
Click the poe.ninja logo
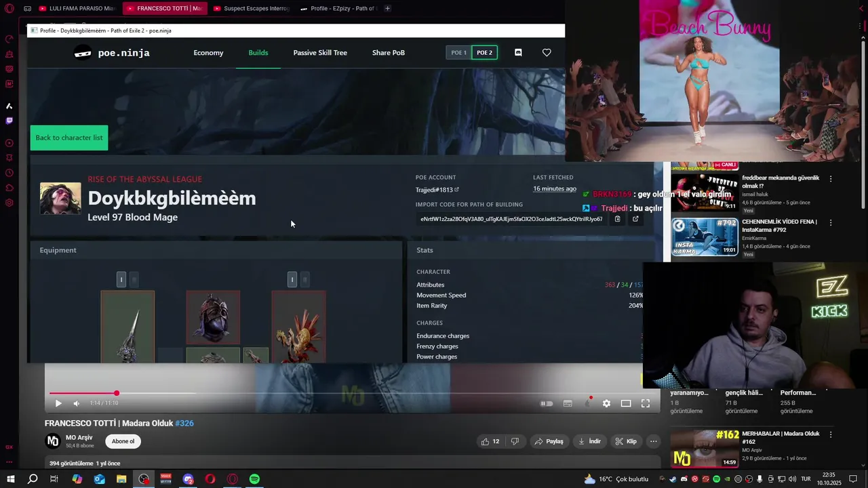112,53
